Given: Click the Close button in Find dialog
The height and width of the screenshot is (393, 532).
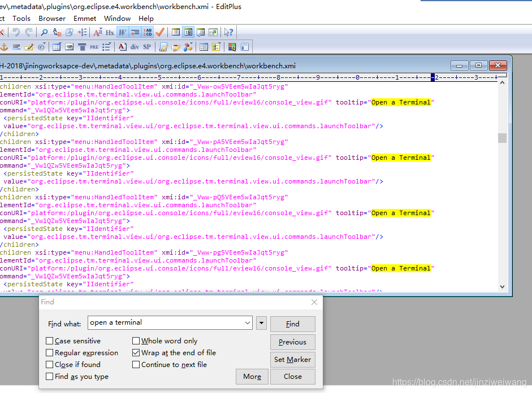Looking at the screenshot, I should pyautogui.click(x=292, y=377).
